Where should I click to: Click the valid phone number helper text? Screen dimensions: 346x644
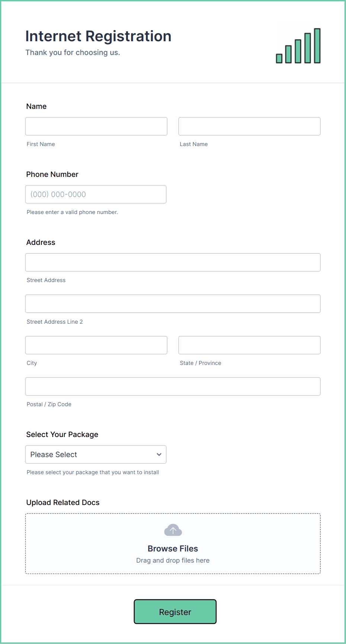pyautogui.click(x=72, y=212)
